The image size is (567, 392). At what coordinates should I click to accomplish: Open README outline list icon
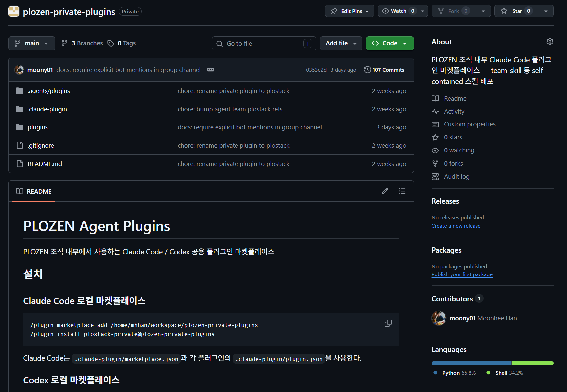402,191
